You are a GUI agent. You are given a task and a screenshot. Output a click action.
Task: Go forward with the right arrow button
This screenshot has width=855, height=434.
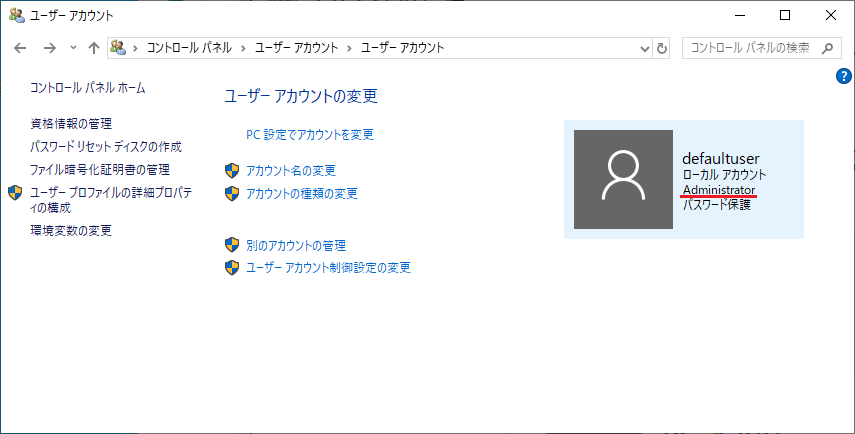[50, 48]
